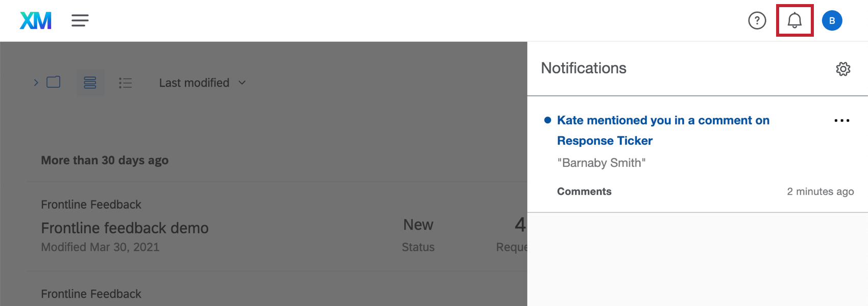868x306 pixels.
Task: Click the folder icon in the toolbar
Action: (54, 82)
